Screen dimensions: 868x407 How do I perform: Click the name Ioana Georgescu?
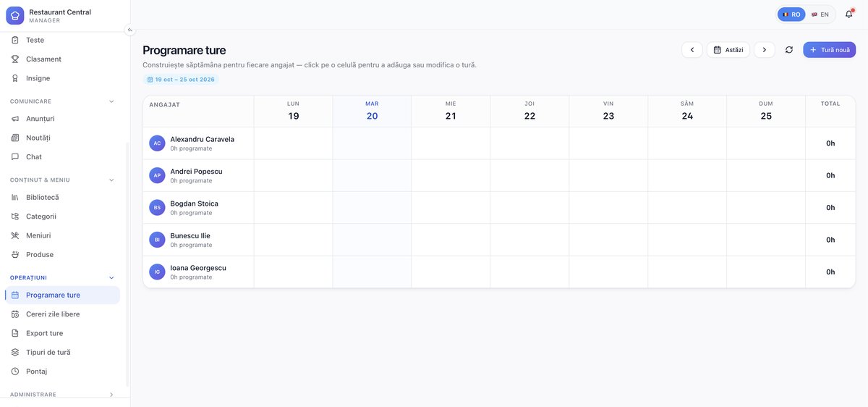pos(198,268)
